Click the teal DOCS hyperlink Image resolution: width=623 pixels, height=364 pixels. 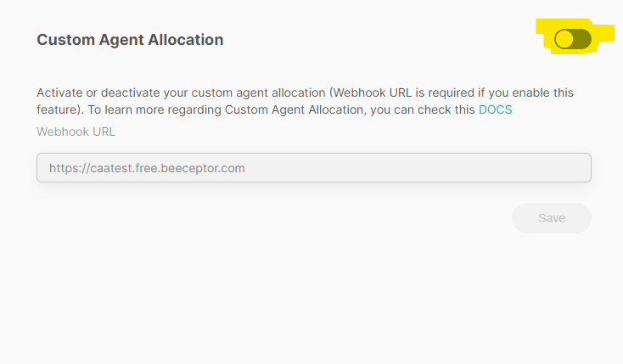coord(495,109)
